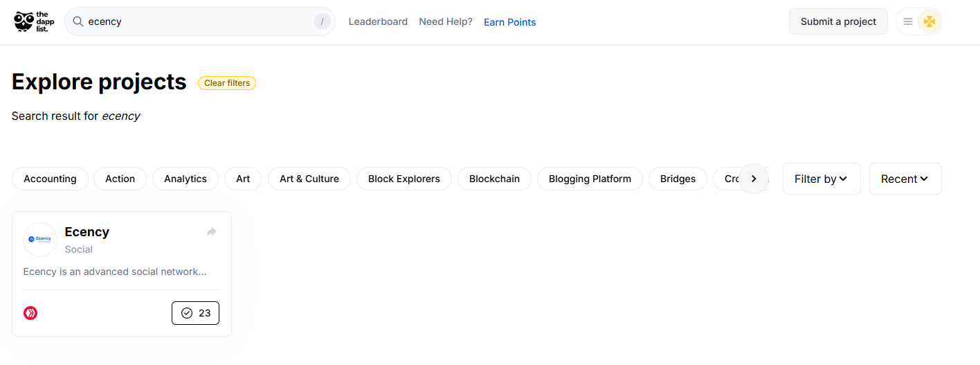Go to Leaderboard page

[378, 21]
